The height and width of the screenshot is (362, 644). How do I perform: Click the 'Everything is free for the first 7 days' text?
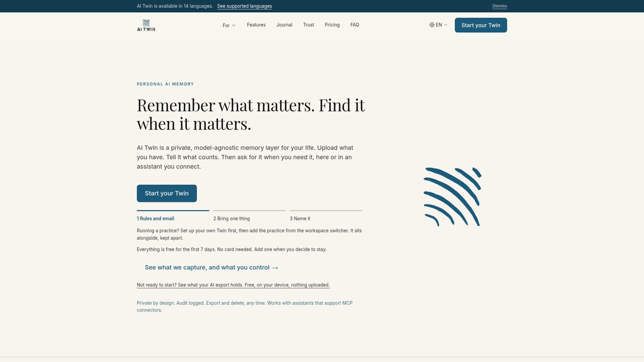pos(231,249)
